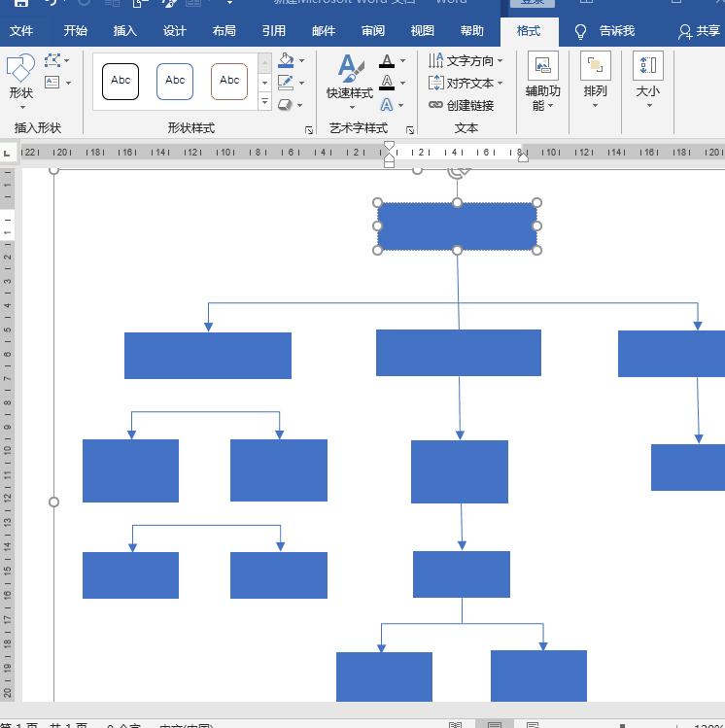The height and width of the screenshot is (728, 725).
Task: Click the right indent marker on ruler
Action: (x=523, y=157)
